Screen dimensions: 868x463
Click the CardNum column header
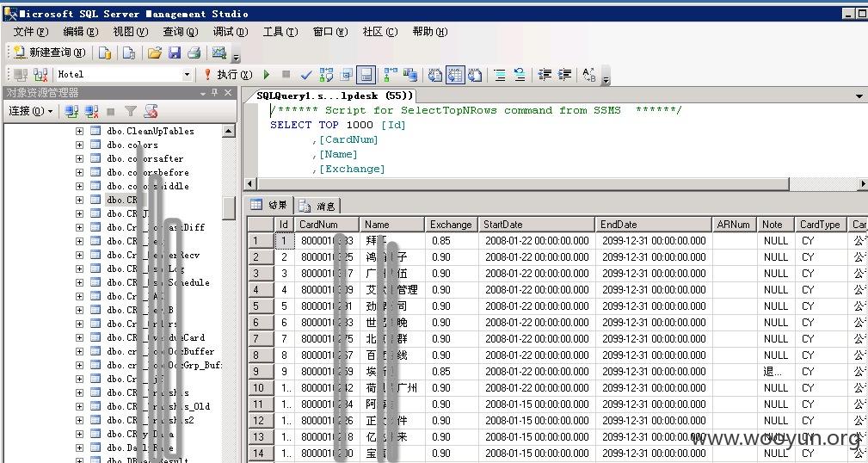(x=327, y=225)
